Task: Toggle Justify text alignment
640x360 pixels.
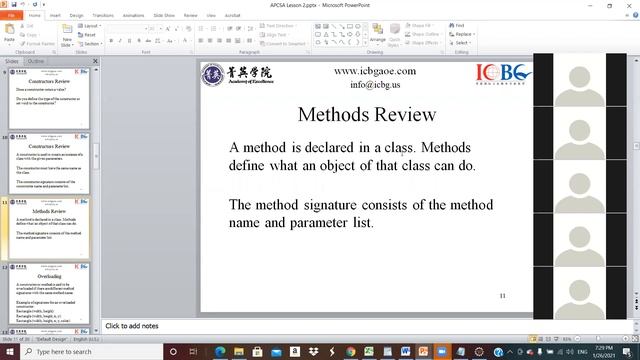Action: tap(229, 40)
